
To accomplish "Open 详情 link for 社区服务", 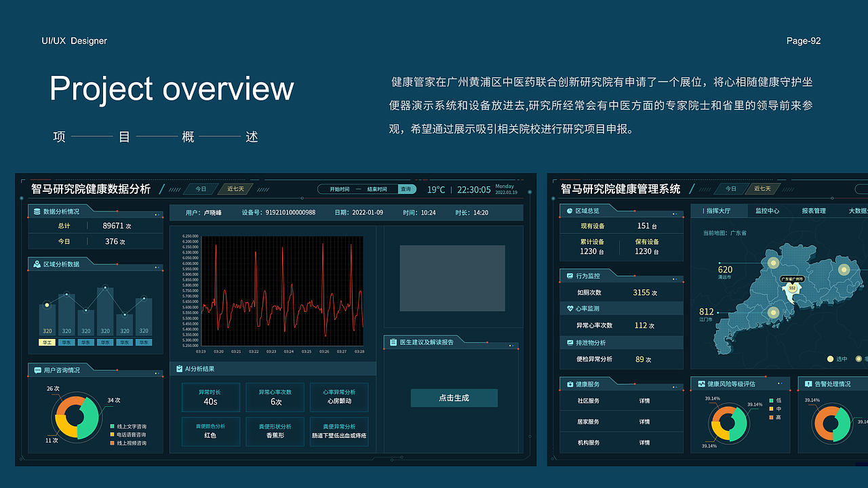I will pos(644,401).
